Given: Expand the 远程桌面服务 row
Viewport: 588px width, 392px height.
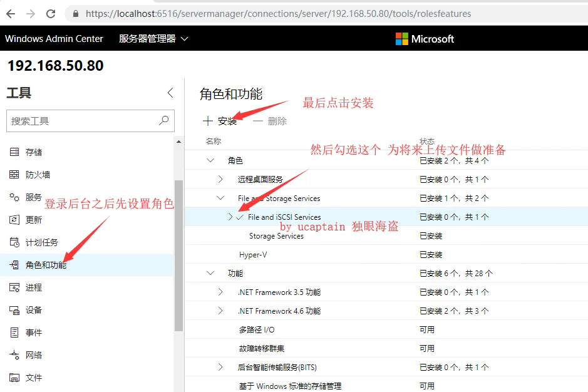Looking at the screenshot, I should pos(220,179).
